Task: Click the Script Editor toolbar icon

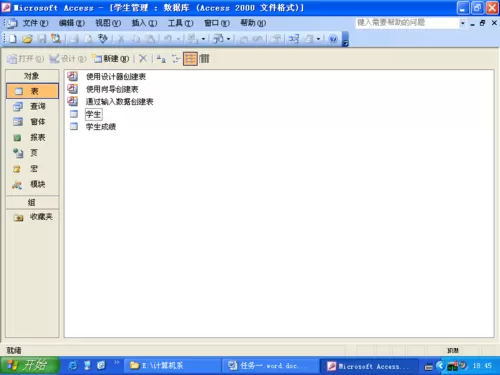Action: 257,39
